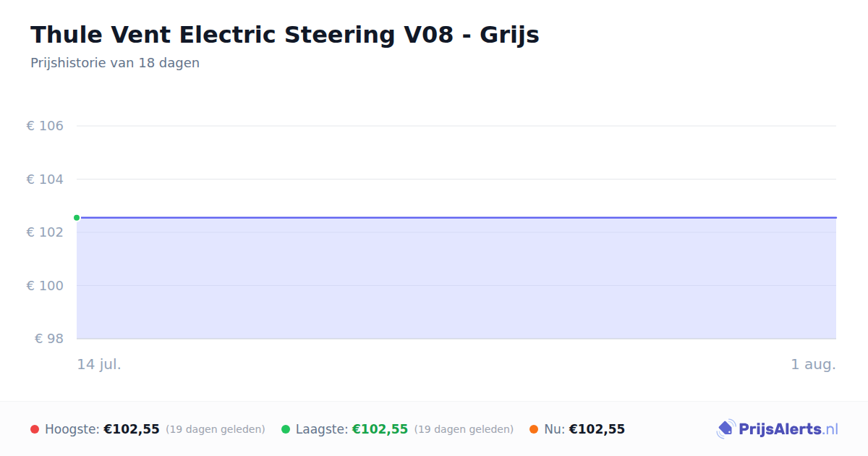
Task: Click the red Hoogste legend dot
Action: (x=35, y=429)
